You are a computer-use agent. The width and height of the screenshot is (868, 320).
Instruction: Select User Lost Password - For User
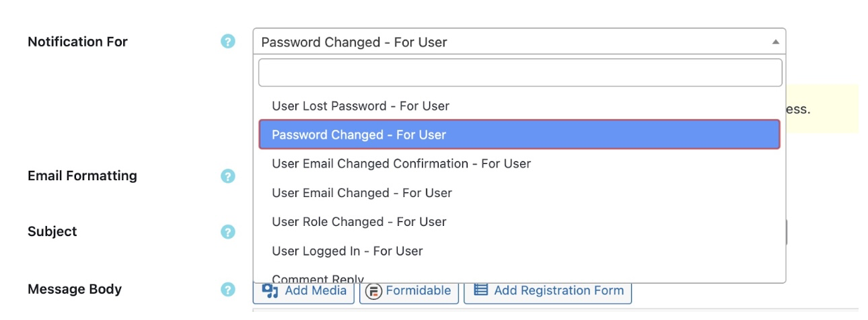click(361, 106)
